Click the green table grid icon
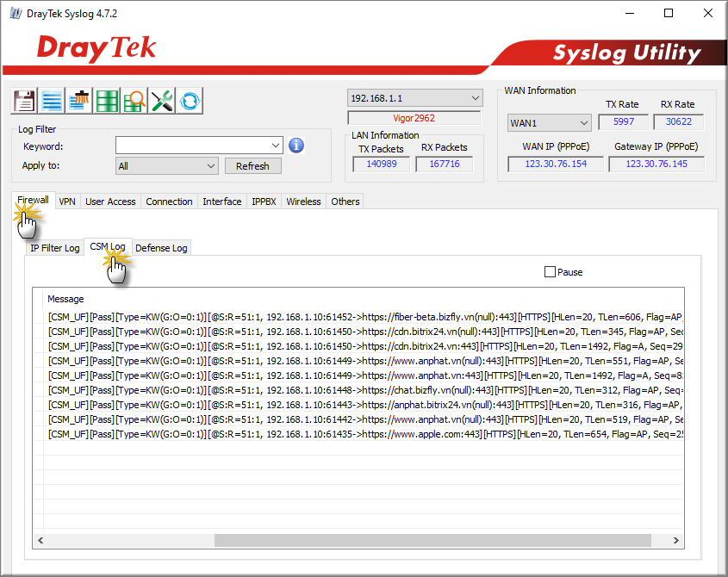728x577 pixels. click(x=107, y=101)
